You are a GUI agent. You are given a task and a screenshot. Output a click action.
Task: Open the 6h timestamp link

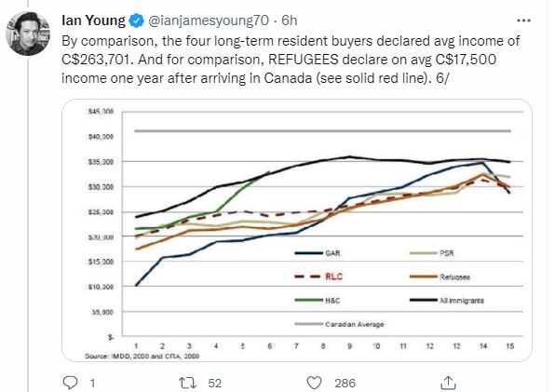(290, 20)
